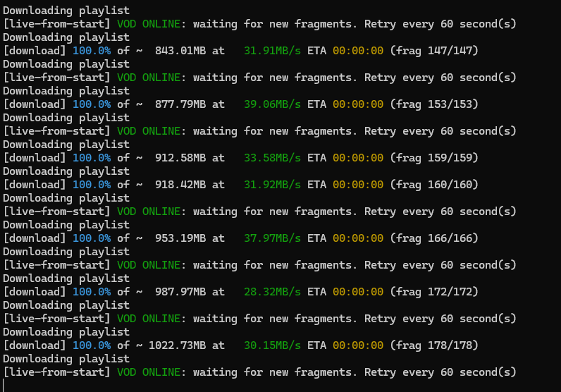561x392 pixels.
Task: Click the speed '33.58MB/s'
Action: [272, 158]
